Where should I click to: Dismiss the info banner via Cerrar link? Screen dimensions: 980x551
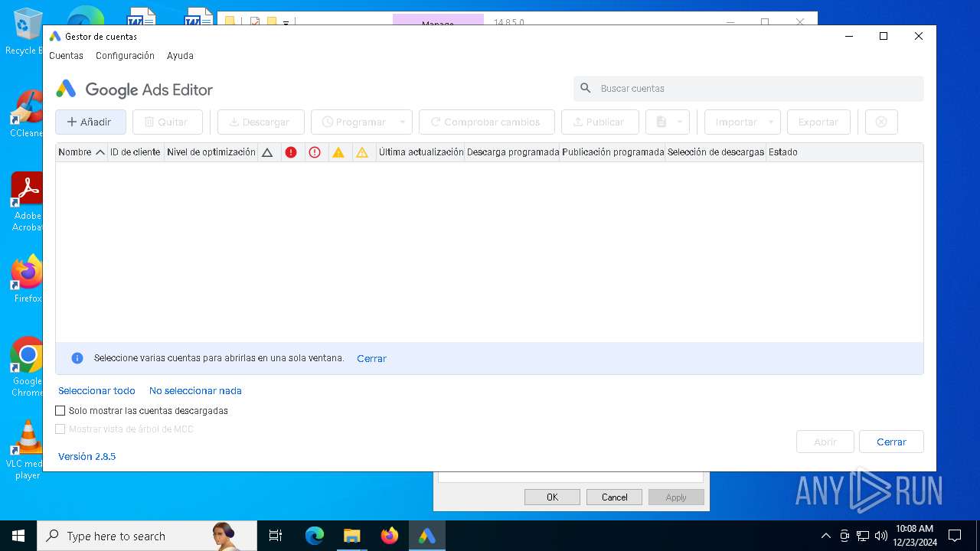coord(371,358)
